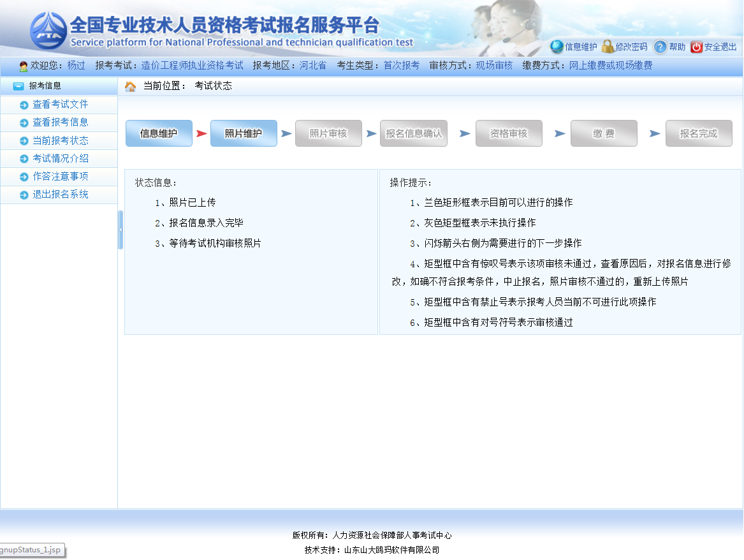
Task: Click the 报考信息 panel header icon
Action: [18, 86]
